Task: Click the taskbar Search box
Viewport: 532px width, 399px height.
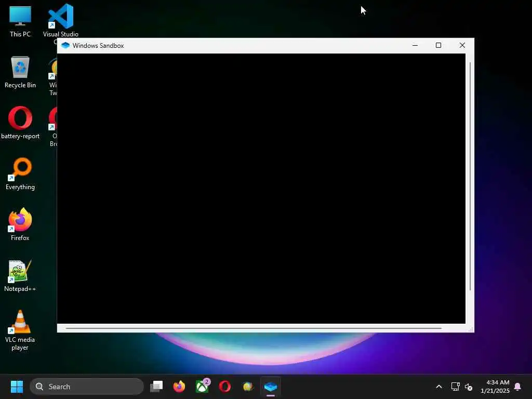Action: 87,387
